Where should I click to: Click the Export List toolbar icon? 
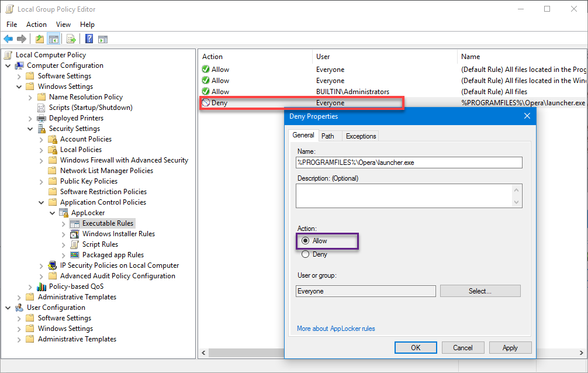tap(71, 39)
